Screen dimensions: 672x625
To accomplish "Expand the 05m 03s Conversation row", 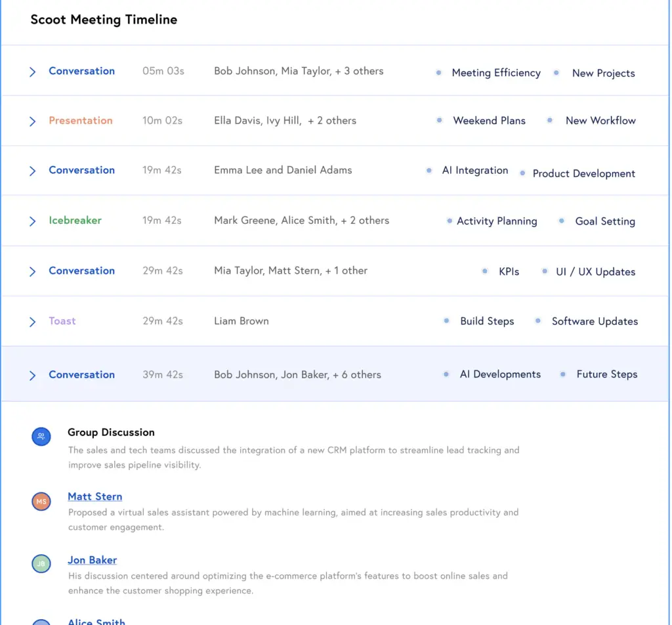I will click(x=32, y=72).
